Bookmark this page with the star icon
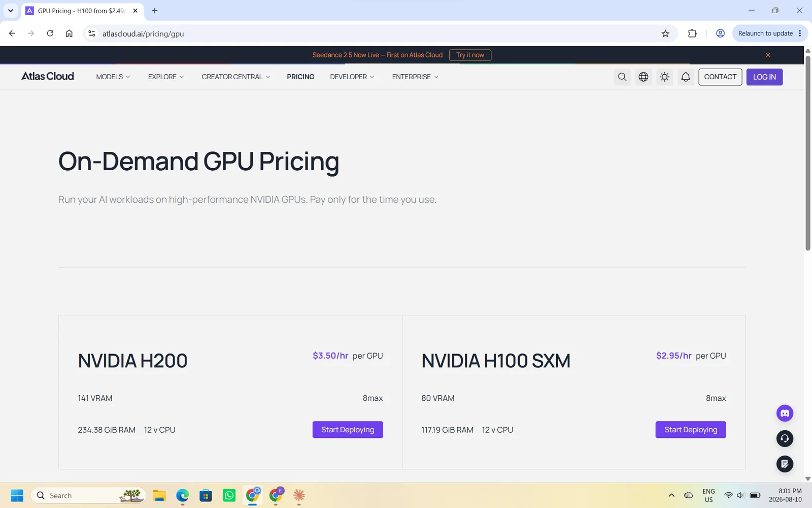The height and width of the screenshot is (508, 812). point(665,34)
